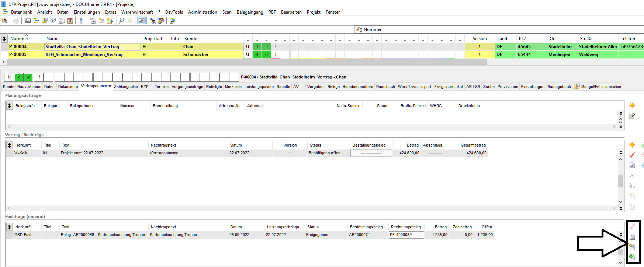Create new document via starred page icon
Image resolution: width=644 pixels, height=267 pixels.
93,21
